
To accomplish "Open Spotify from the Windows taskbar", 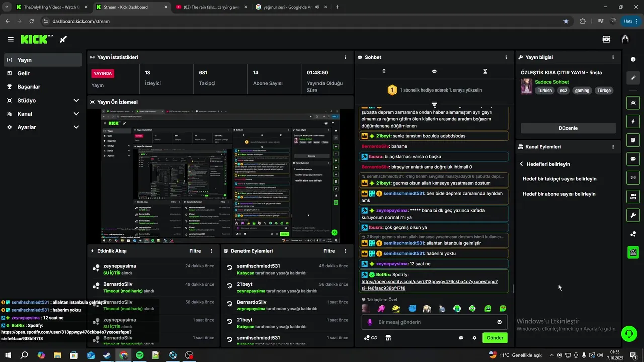I will click(140, 355).
